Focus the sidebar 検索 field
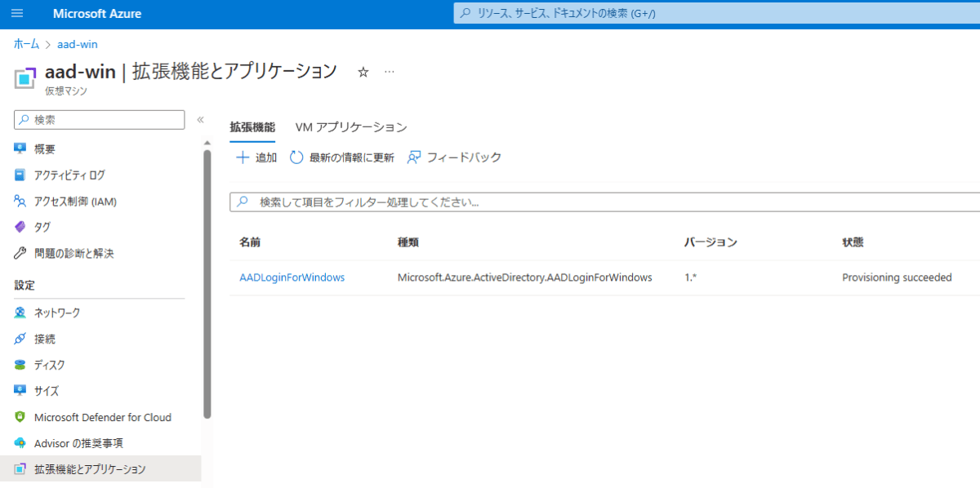The height and width of the screenshot is (488, 980). [100, 119]
